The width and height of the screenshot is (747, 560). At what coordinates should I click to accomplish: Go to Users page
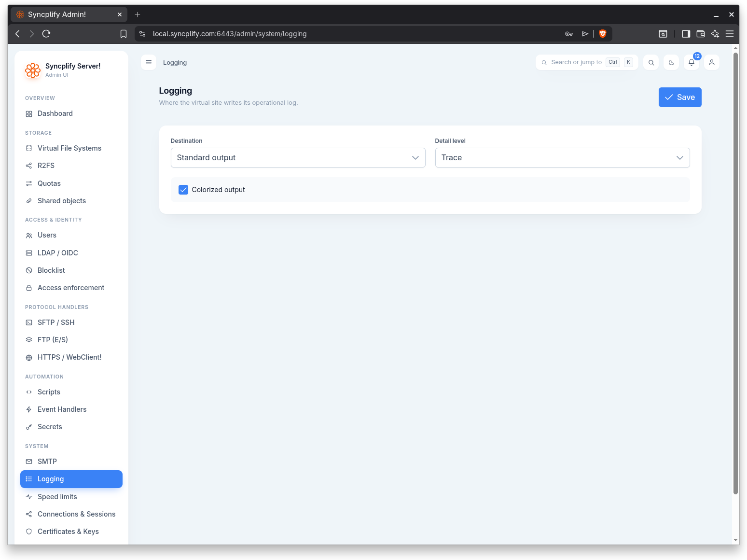(x=71, y=235)
